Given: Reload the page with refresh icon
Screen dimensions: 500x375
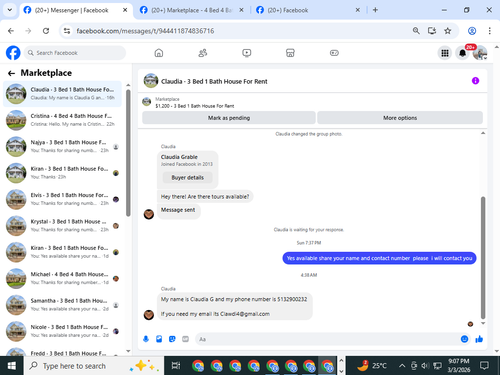Looking at the screenshot, I should (x=46, y=31).
